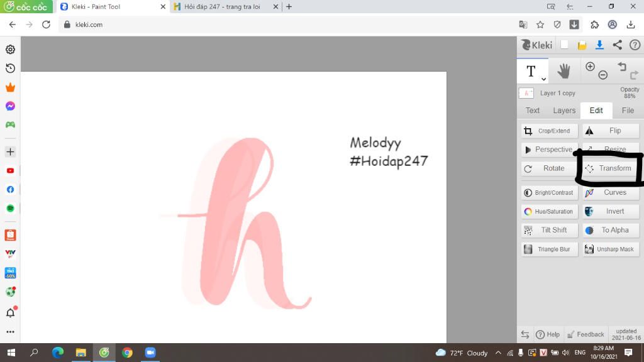Add a sidebar shortcut with plus icon
Image resolution: width=644 pixels, height=362 pixels.
click(x=10, y=152)
